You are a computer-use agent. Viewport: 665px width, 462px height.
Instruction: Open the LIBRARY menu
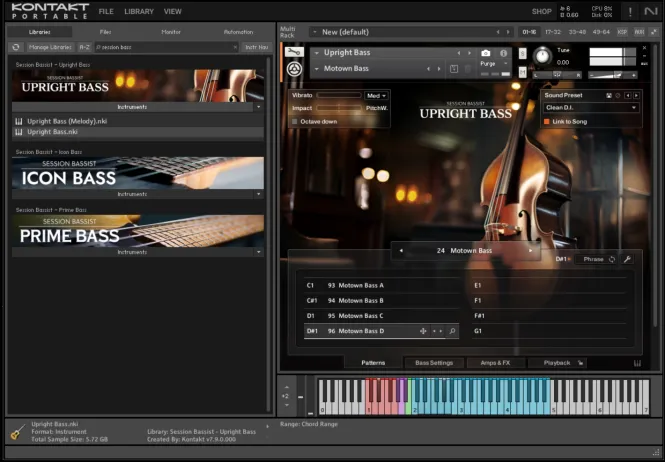click(x=139, y=12)
